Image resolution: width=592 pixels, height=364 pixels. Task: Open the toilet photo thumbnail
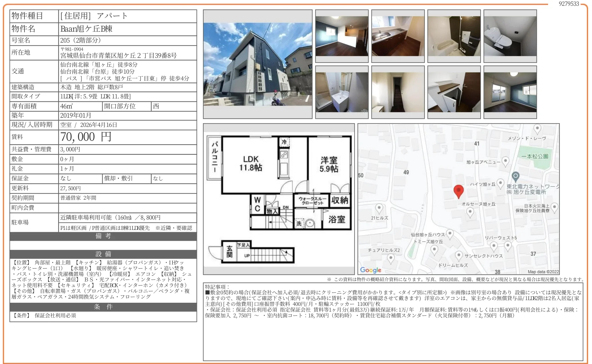click(510, 36)
